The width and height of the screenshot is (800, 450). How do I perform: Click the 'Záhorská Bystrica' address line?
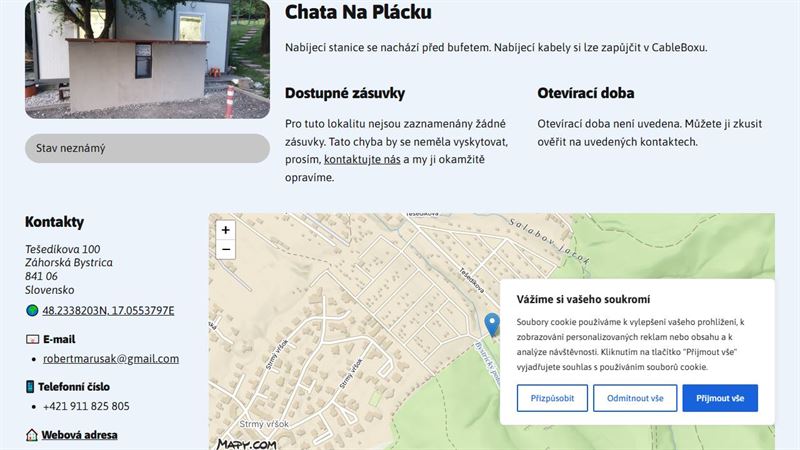[69, 262]
